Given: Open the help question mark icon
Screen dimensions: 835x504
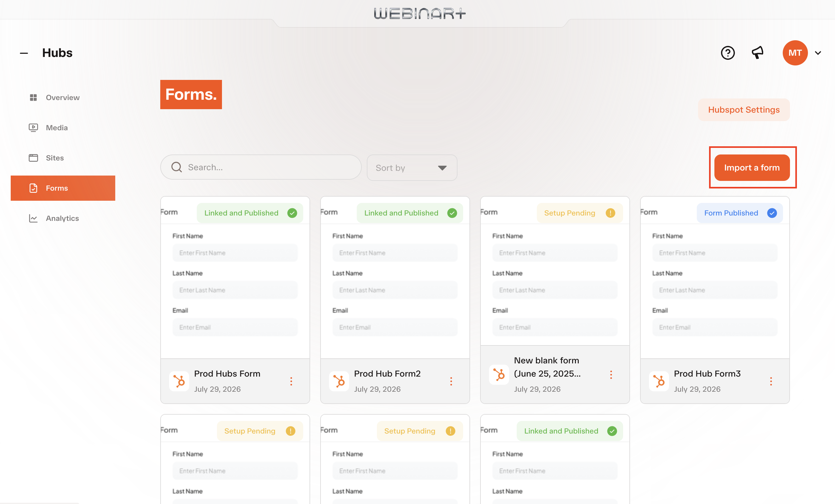Looking at the screenshot, I should (728, 53).
